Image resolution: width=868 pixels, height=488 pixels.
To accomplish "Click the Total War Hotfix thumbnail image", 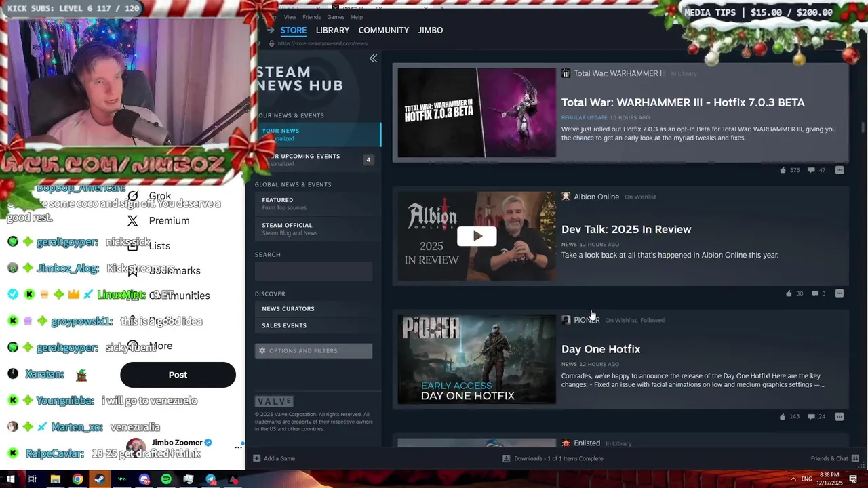I will 477,113.
